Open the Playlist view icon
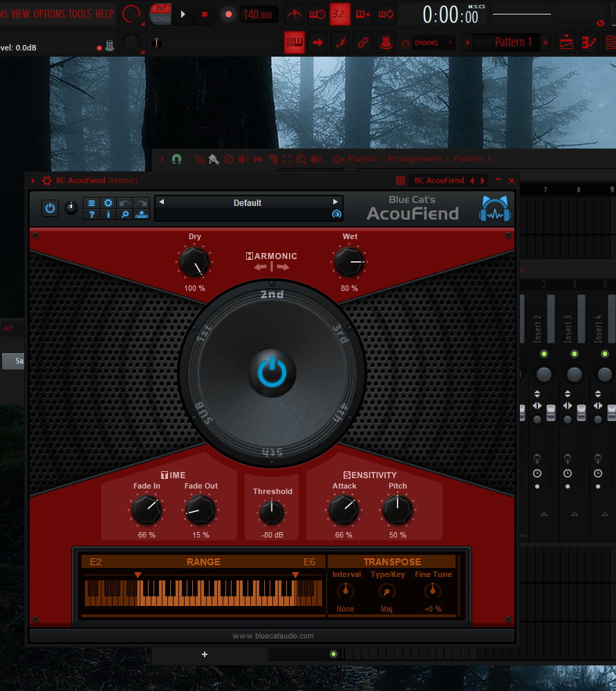Screen dimensions: 616x691 [x=566, y=42]
